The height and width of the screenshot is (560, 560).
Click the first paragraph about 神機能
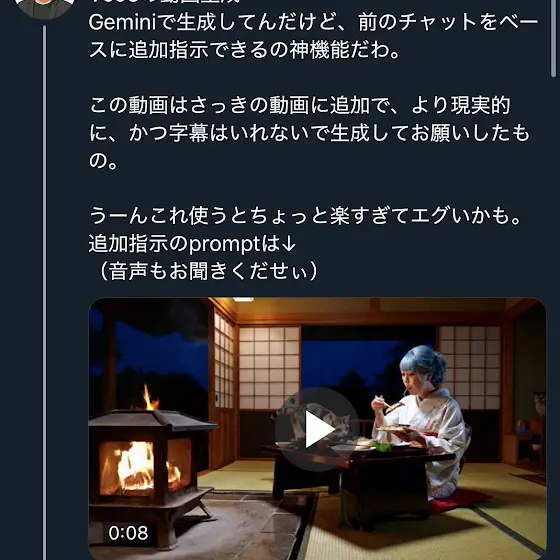point(313,36)
